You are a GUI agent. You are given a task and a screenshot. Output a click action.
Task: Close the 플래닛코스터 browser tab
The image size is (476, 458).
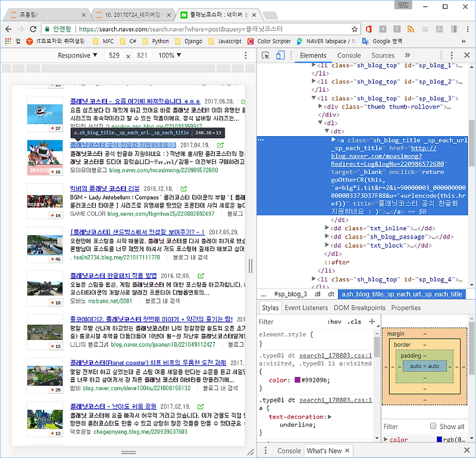(x=254, y=14)
